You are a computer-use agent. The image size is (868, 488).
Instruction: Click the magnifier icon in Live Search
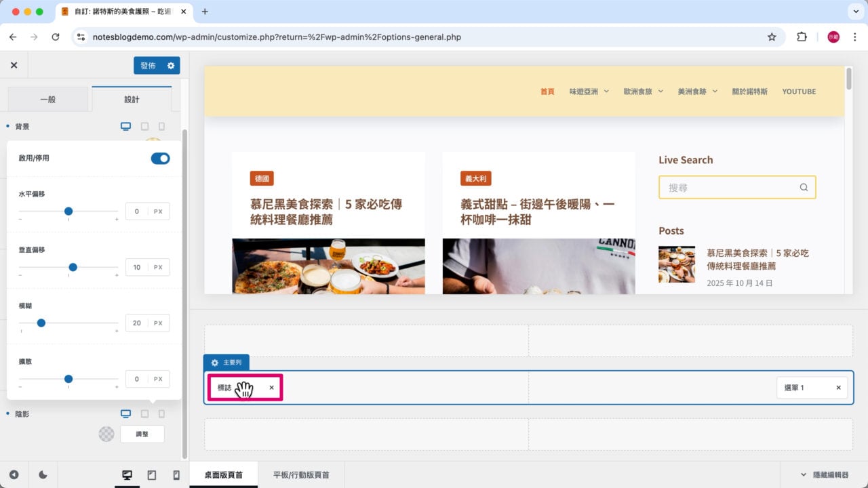pos(804,187)
